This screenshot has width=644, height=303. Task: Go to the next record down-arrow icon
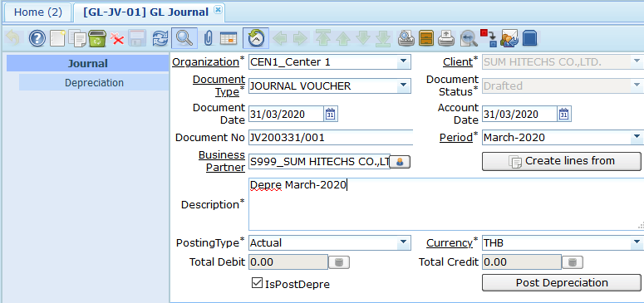pyautogui.click(x=363, y=38)
